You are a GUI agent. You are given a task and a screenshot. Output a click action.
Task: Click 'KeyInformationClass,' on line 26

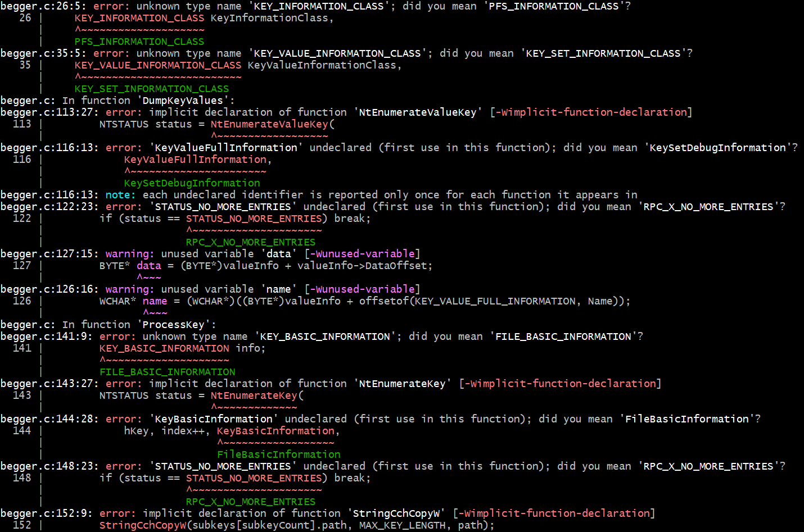click(273, 18)
